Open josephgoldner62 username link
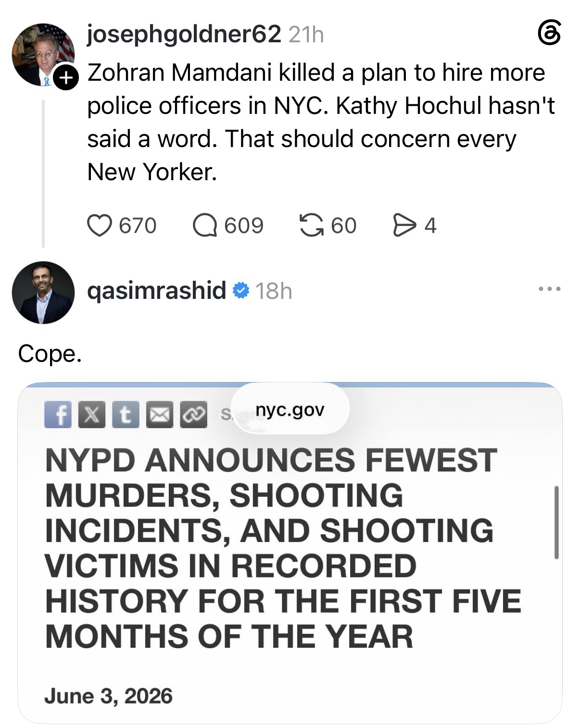 pos(184,34)
